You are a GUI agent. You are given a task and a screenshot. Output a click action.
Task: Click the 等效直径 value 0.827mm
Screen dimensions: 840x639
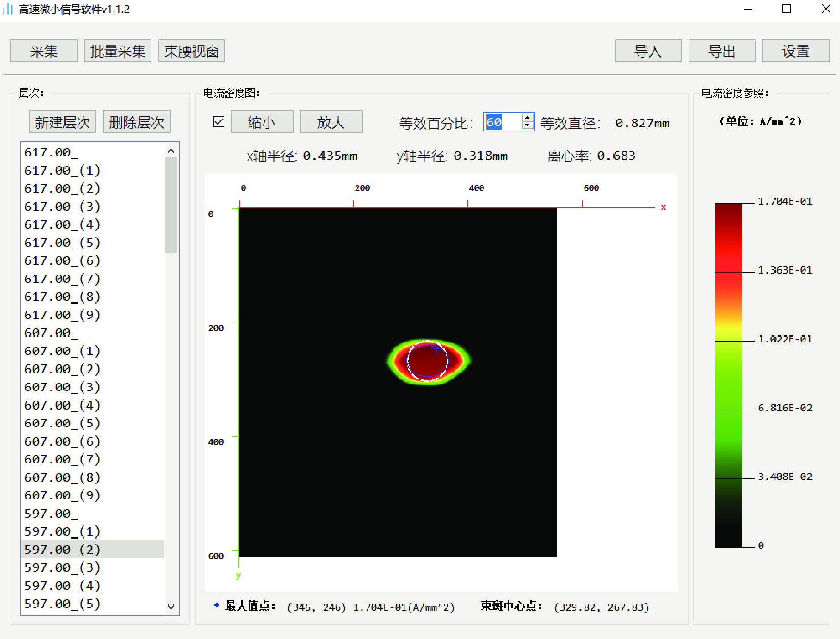642,123
